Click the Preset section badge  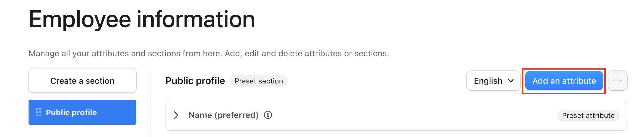click(259, 81)
